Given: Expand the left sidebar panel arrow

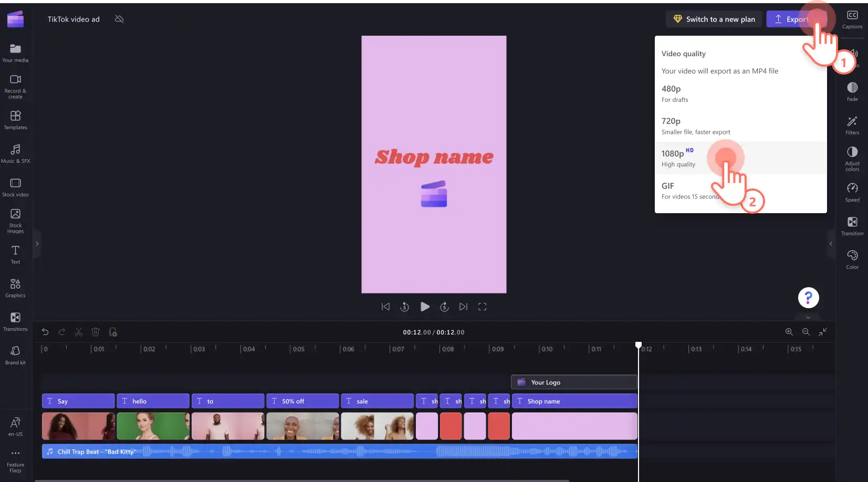Looking at the screenshot, I should pos(37,244).
